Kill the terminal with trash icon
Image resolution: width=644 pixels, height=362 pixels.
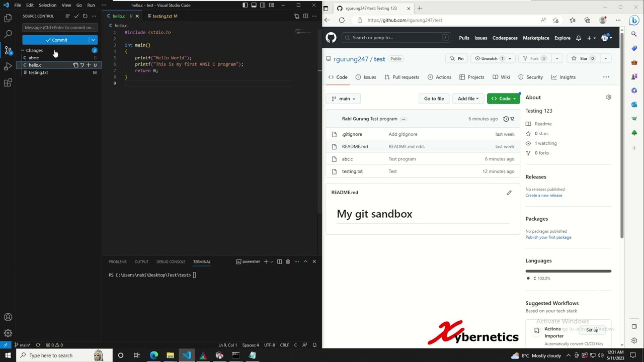click(288, 261)
